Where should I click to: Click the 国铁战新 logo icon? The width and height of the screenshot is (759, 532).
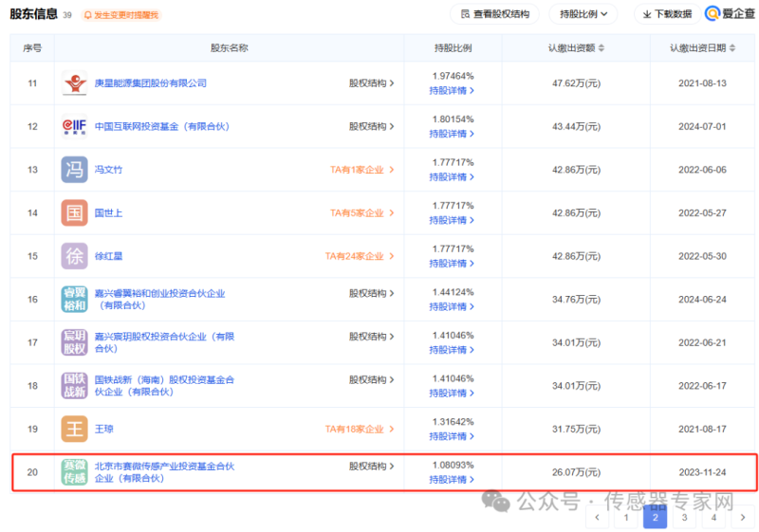(x=75, y=385)
